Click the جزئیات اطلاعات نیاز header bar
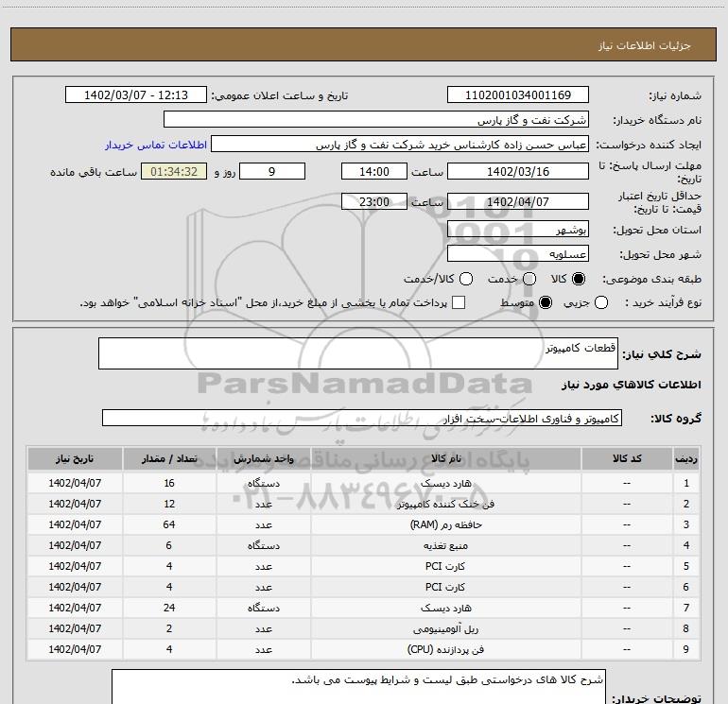The width and height of the screenshot is (728, 704). point(363,44)
